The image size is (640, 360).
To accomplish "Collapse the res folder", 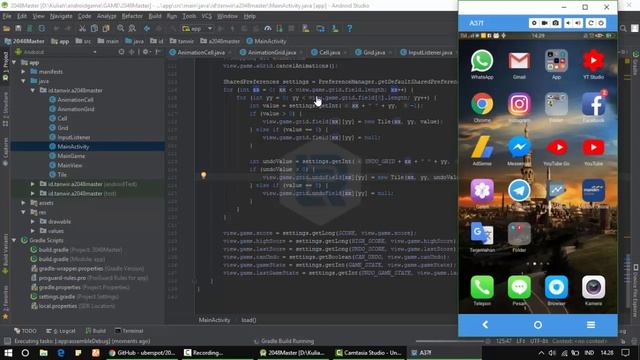I will point(23,212).
